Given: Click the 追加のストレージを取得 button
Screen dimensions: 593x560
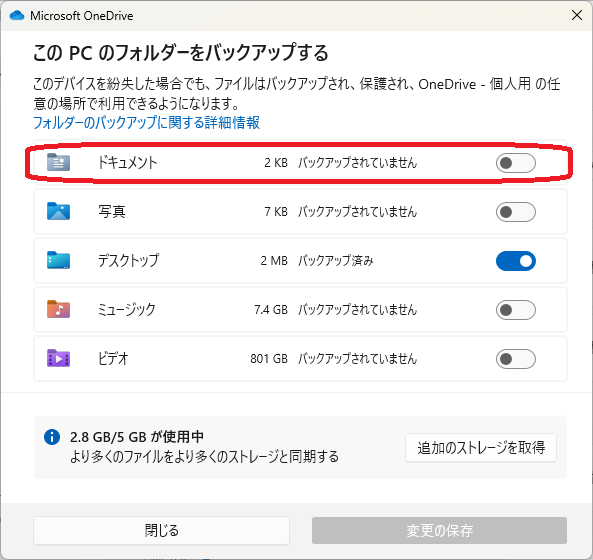Looking at the screenshot, I should pos(481,448).
